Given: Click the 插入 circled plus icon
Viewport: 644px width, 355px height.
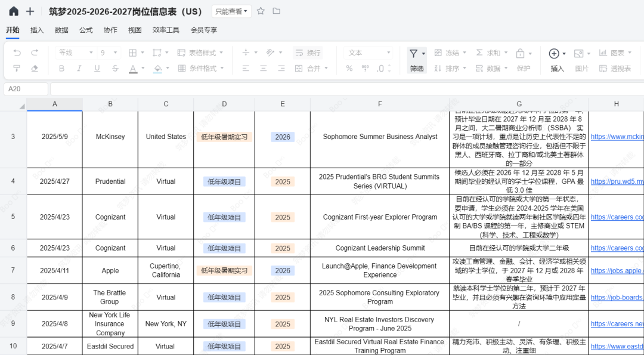Looking at the screenshot, I should click(x=554, y=54).
